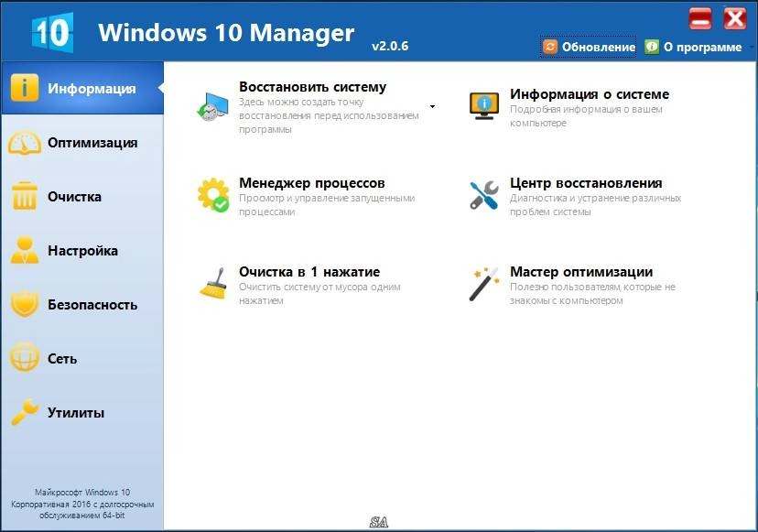Launch Восстановить систему
Screen dimensions: 758x532
(x=312, y=87)
